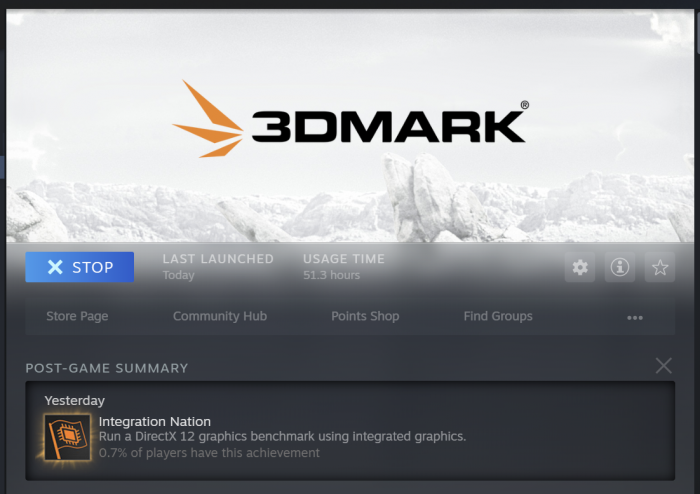Open the Points Shop tab
Viewport: 700px width, 494px height.
tap(365, 316)
